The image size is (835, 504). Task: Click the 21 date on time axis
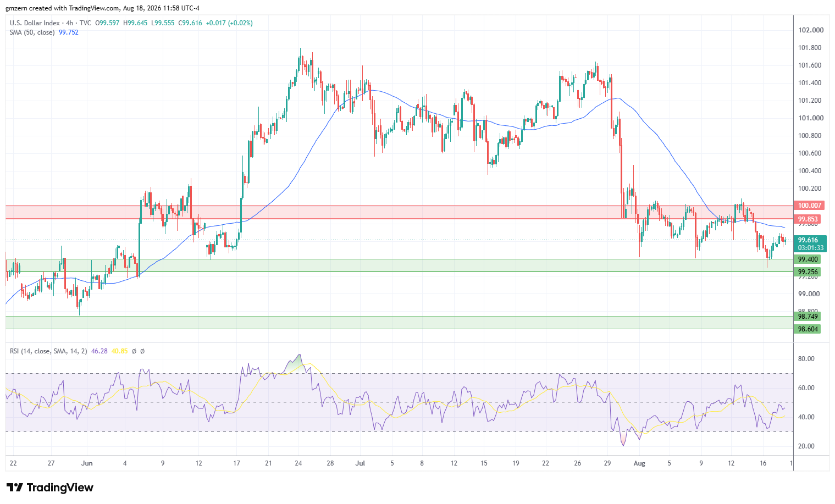[268, 463]
